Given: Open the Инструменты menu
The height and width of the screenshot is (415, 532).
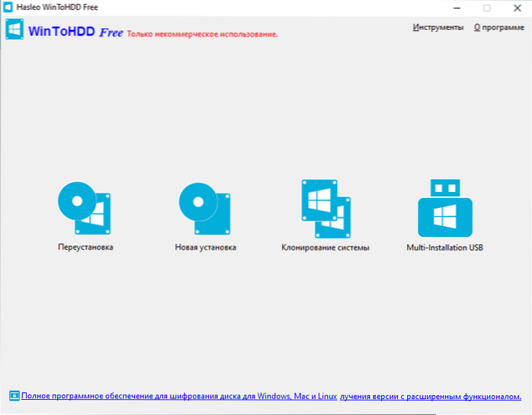Looking at the screenshot, I should click(438, 27).
